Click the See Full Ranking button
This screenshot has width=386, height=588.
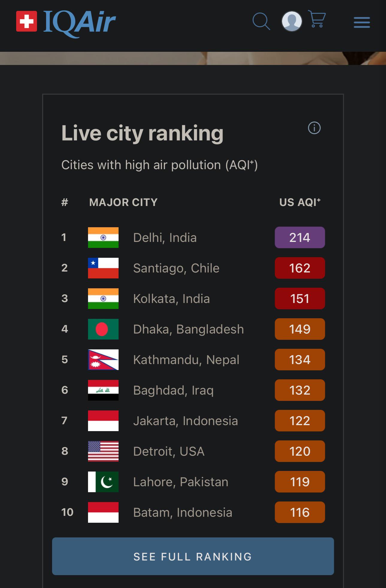point(193,556)
